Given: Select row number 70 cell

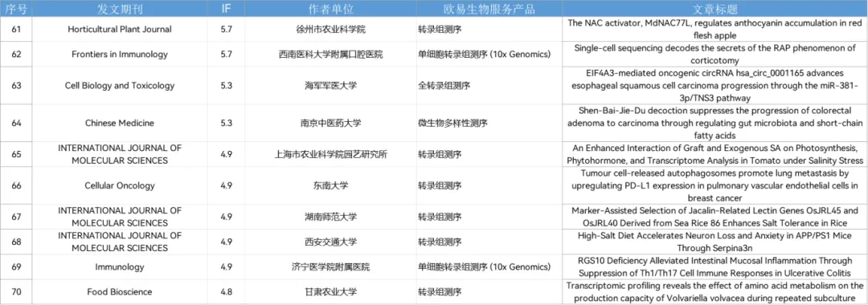Looking at the screenshot, I should tap(16, 291).
